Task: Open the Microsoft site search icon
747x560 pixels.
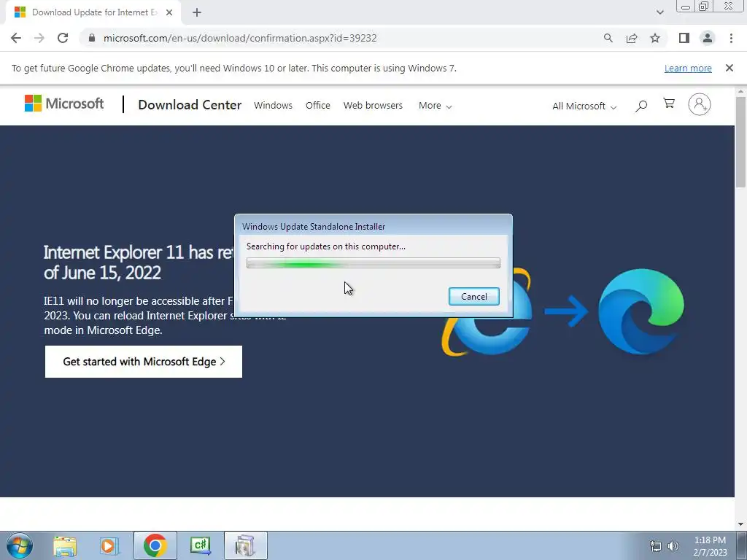Action: pos(641,106)
